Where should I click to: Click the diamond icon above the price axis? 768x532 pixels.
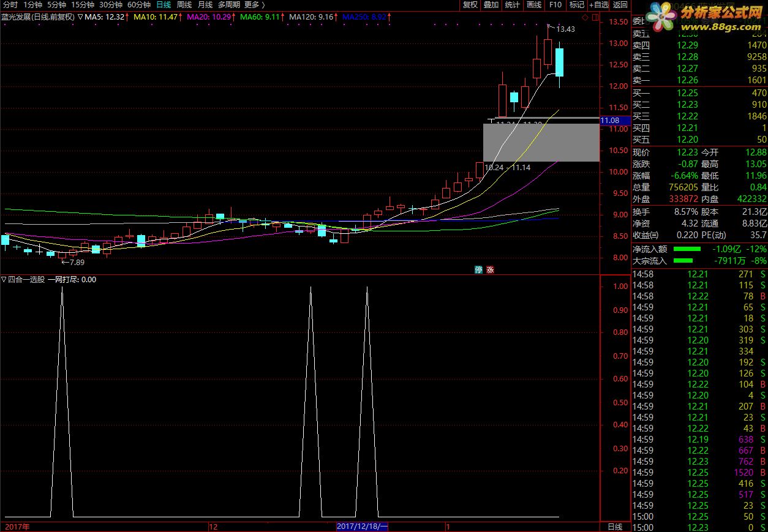(585, 17)
